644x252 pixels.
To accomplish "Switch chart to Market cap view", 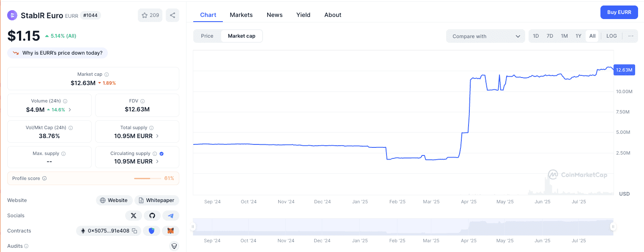I will point(241,36).
